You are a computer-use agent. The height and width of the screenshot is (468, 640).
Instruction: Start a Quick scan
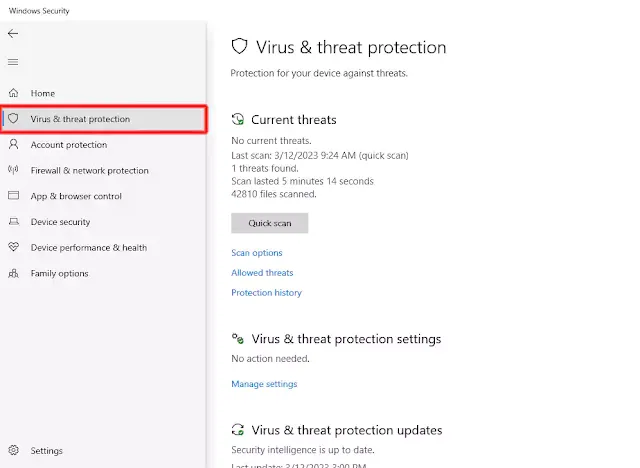(269, 223)
